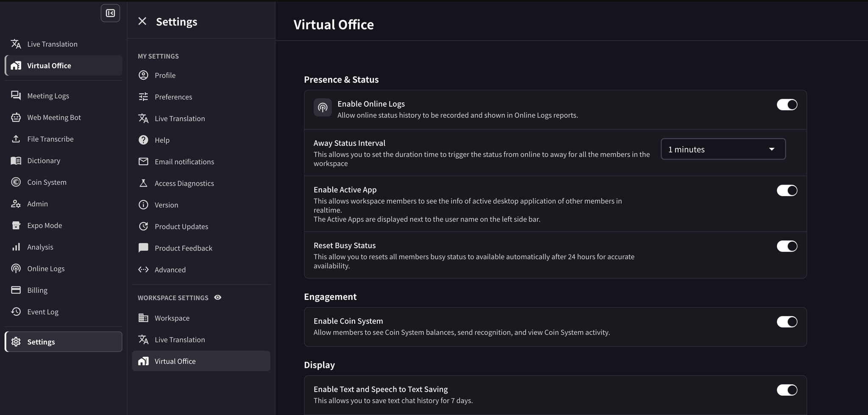Click the File Transcribe upload icon
The height and width of the screenshot is (415, 868).
(x=16, y=139)
